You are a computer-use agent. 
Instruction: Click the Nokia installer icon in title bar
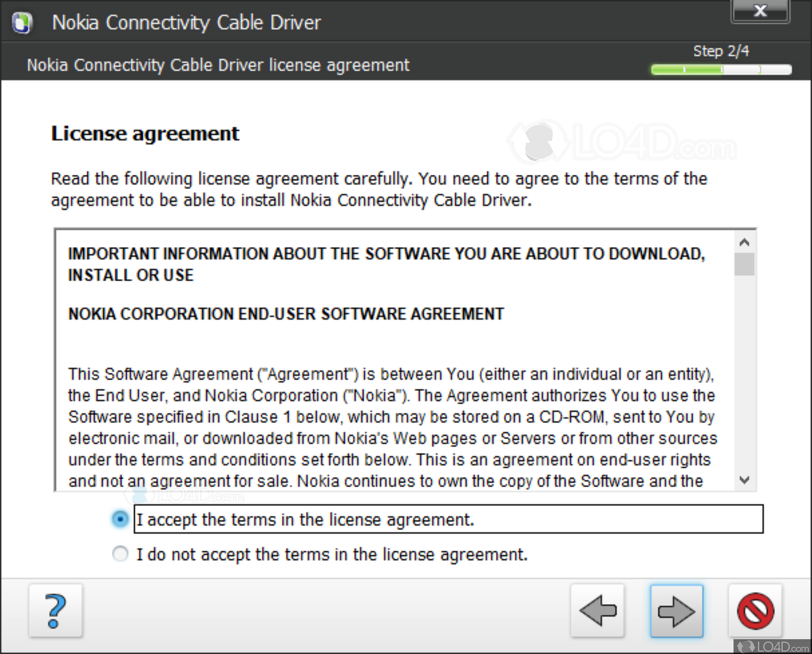tap(22, 22)
